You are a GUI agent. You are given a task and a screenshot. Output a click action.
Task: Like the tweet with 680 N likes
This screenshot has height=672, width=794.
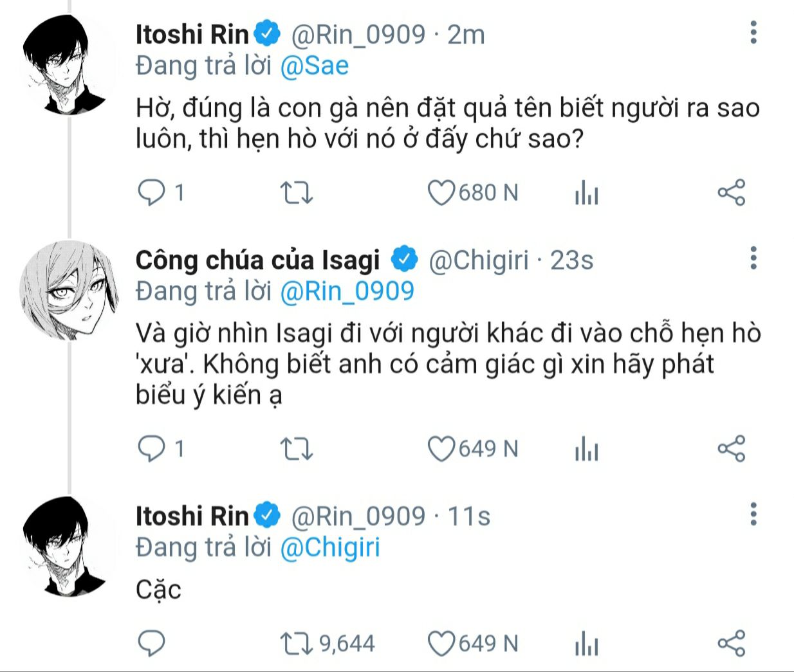(x=441, y=192)
